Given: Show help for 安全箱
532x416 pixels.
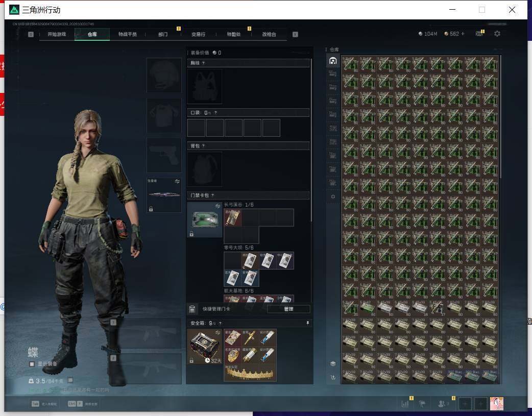Looking at the screenshot, I should click(x=220, y=324).
